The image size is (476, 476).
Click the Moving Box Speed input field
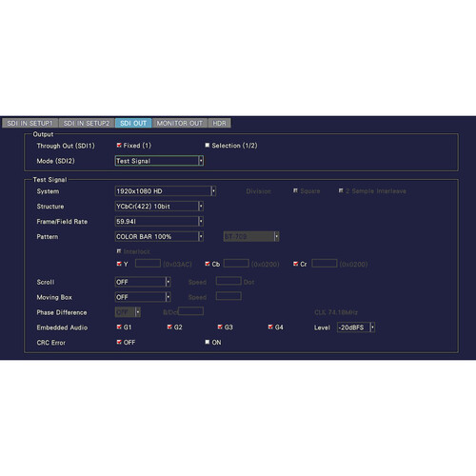228,296
